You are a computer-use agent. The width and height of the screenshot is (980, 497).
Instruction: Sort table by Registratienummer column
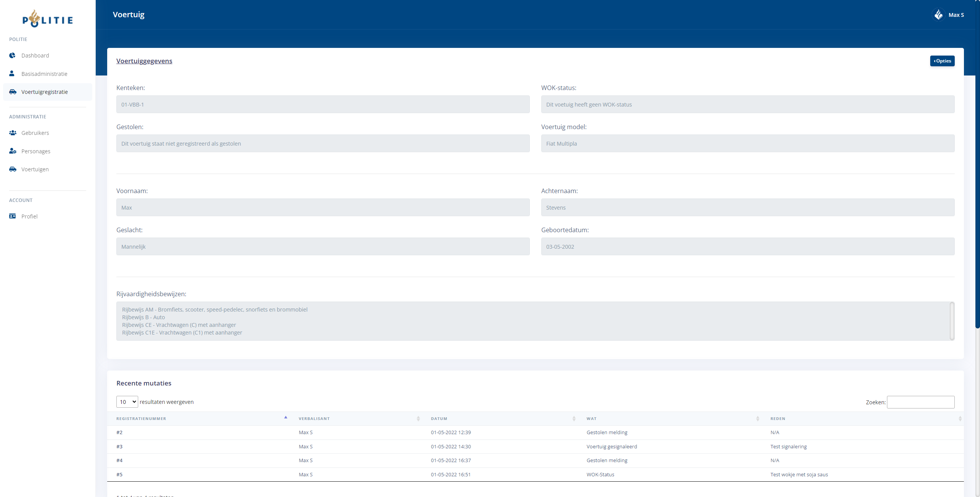tap(141, 418)
